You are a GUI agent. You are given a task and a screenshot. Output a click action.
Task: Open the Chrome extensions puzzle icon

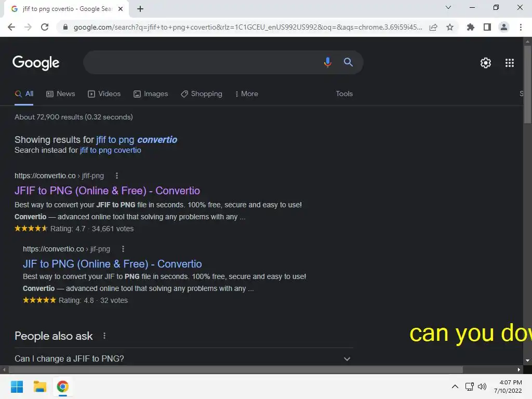471,27
